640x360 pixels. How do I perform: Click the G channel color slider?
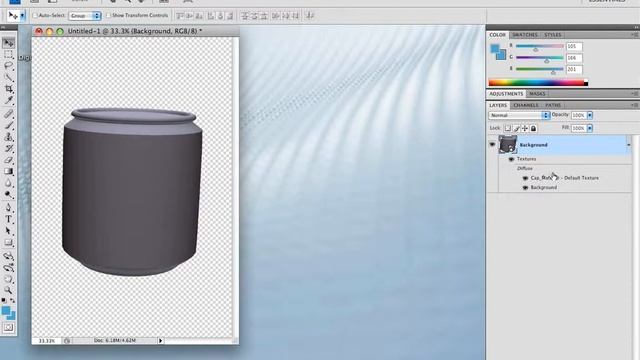coord(540,58)
